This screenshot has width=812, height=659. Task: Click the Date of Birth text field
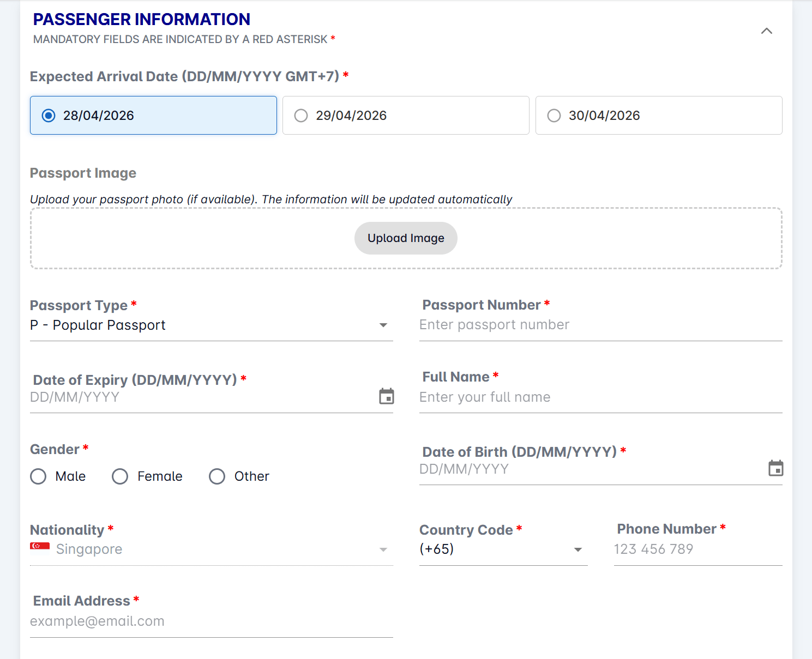pos(589,469)
